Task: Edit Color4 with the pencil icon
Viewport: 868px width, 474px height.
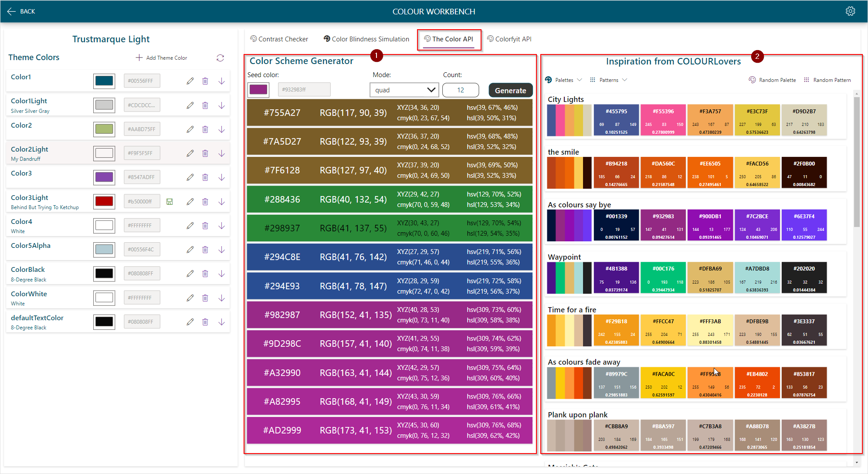Action: [x=190, y=226]
